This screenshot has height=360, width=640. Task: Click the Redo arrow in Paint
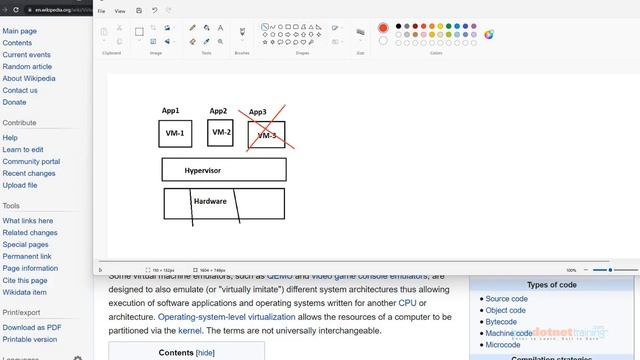point(169,11)
